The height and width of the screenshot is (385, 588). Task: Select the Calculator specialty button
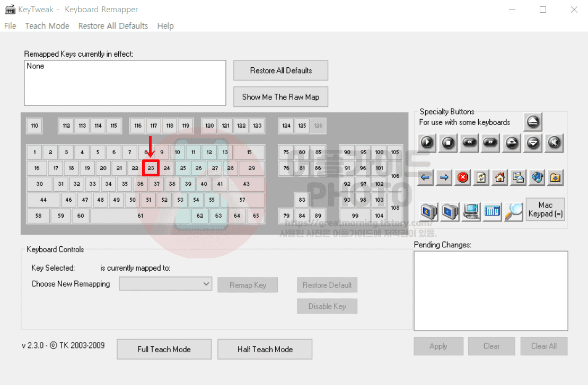(493, 212)
